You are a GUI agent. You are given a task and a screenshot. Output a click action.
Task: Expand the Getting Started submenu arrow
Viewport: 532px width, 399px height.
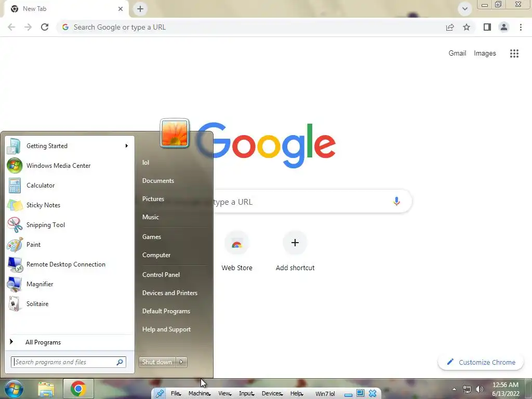click(x=127, y=146)
